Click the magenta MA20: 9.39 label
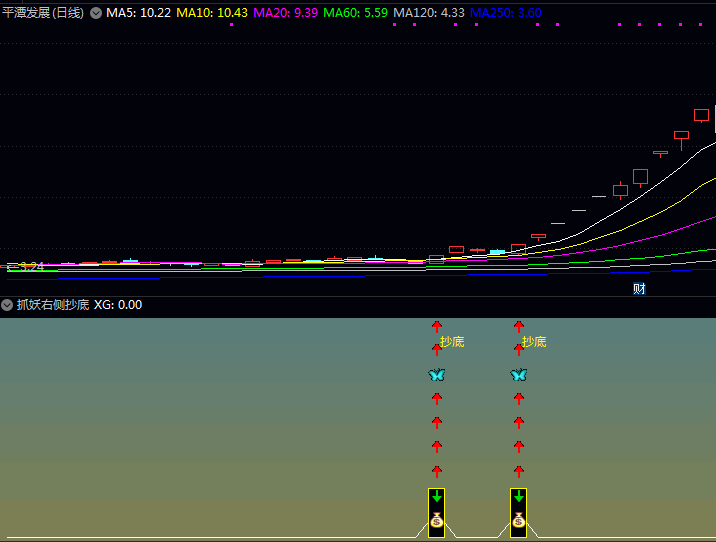 click(x=285, y=13)
